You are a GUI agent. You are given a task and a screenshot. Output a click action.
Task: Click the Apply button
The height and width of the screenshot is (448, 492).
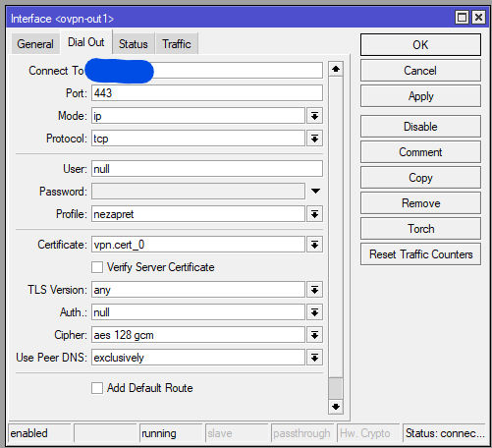[x=420, y=96]
